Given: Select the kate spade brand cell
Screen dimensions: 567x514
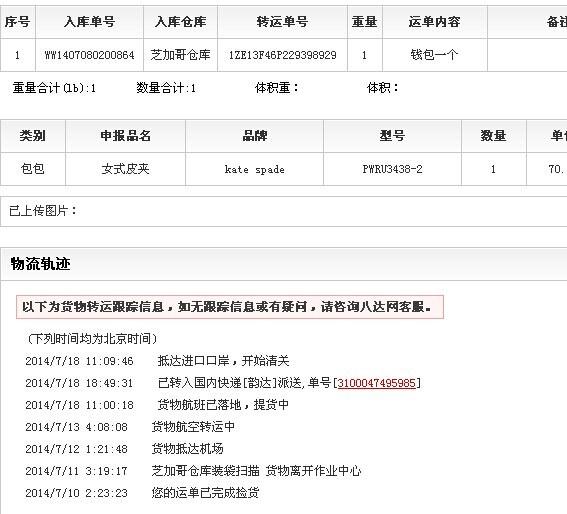Looking at the screenshot, I should tap(255, 169).
